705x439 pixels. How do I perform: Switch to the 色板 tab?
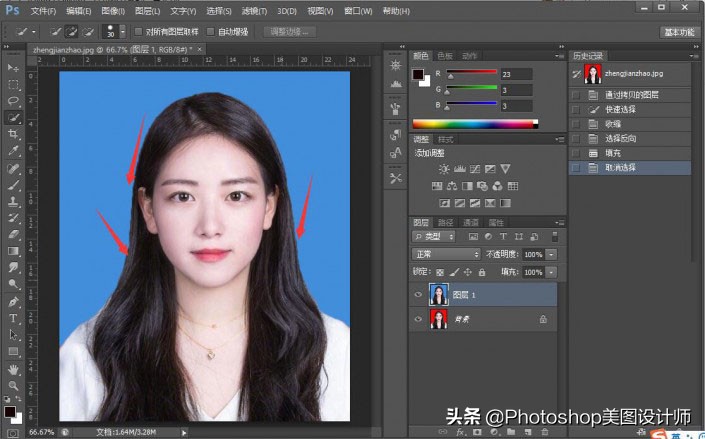tap(444, 56)
